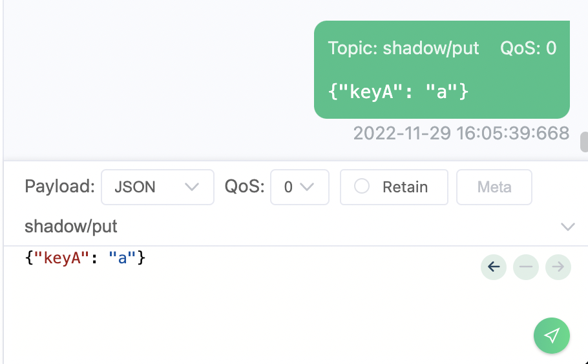Click the chevron arrow inside the QoS 0 selector
The image size is (588, 364).
click(307, 187)
